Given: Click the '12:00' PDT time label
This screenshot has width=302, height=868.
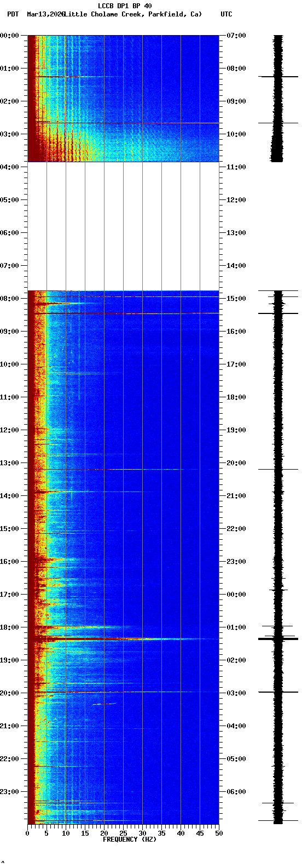Looking at the screenshot, I should tap(9, 430).
